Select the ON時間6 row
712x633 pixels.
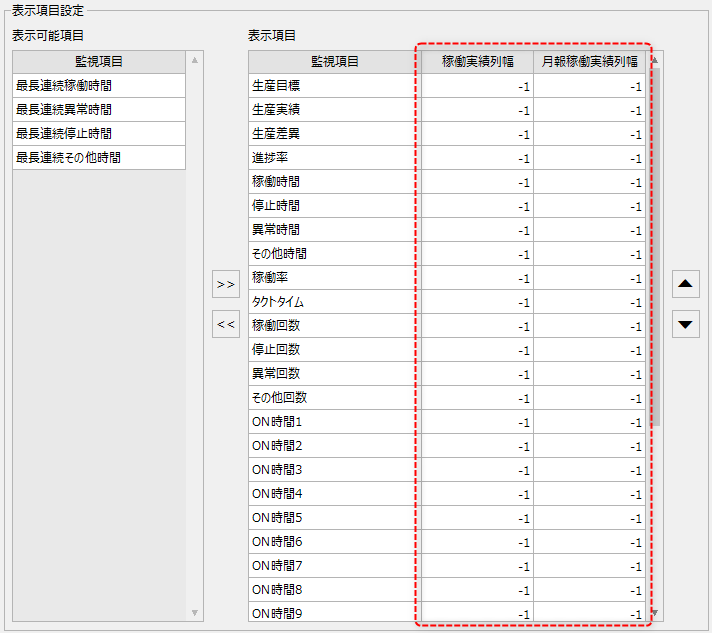447,542
